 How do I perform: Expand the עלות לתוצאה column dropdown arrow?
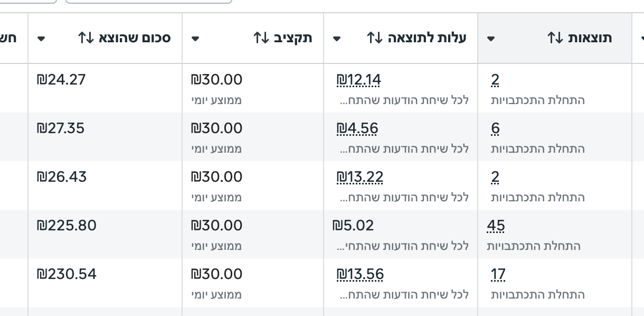[337, 39]
